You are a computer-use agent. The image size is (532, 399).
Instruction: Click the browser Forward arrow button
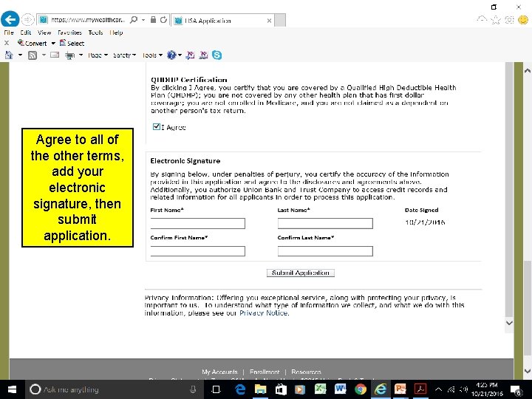point(27,20)
